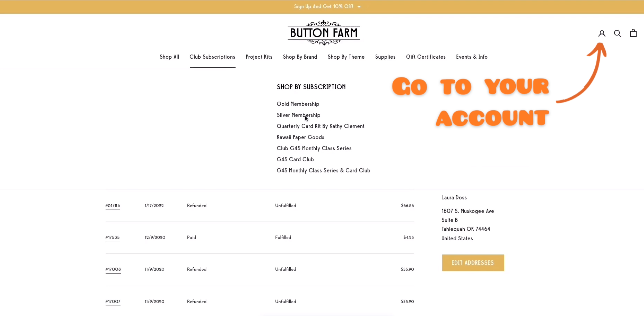Screen dimensions: 644x316
Task: Expand Shop By Theme menu
Action: tap(346, 57)
